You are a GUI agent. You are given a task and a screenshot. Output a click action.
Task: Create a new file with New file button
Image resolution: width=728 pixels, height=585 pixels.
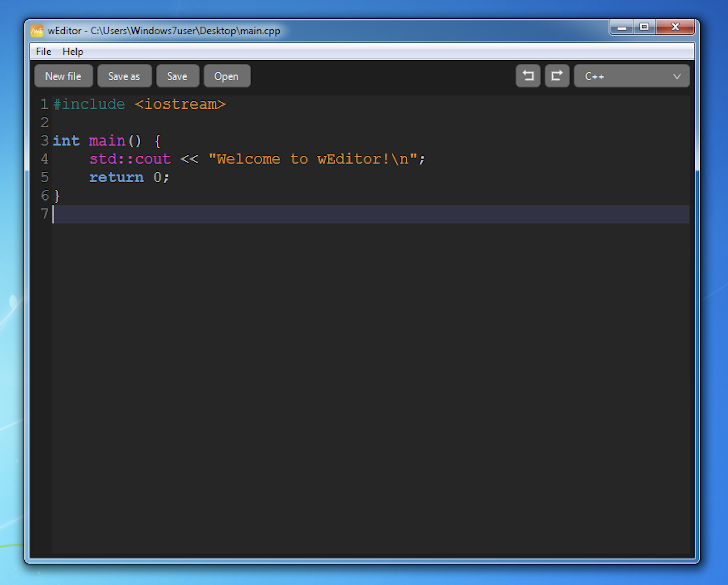(x=63, y=76)
